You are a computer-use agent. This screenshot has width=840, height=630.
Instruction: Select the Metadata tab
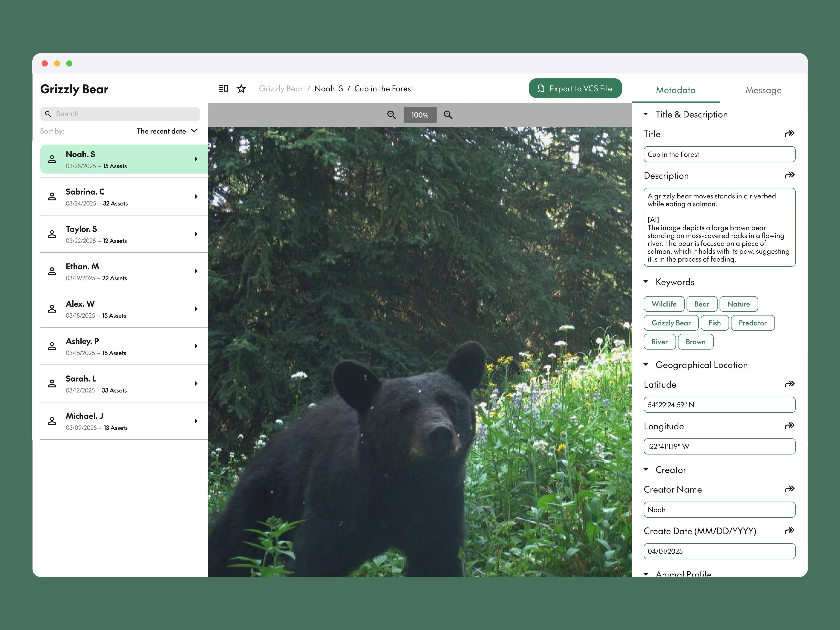coord(676,90)
